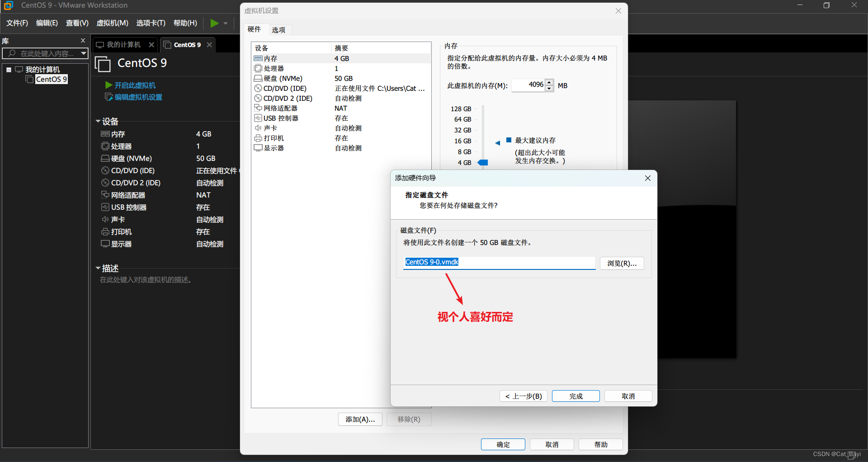Click network adapter icon in settings dialog
The height and width of the screenshot is (462, 868).
click(258, 108)
